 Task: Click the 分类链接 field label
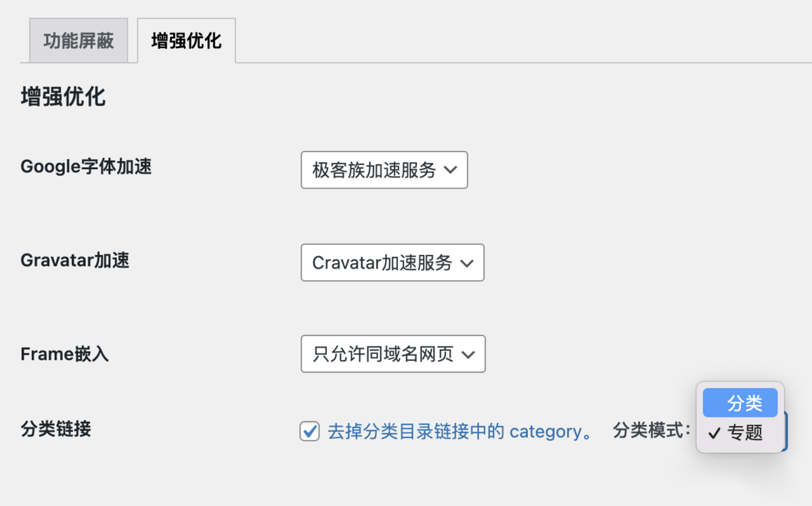[x=56, y=428]
